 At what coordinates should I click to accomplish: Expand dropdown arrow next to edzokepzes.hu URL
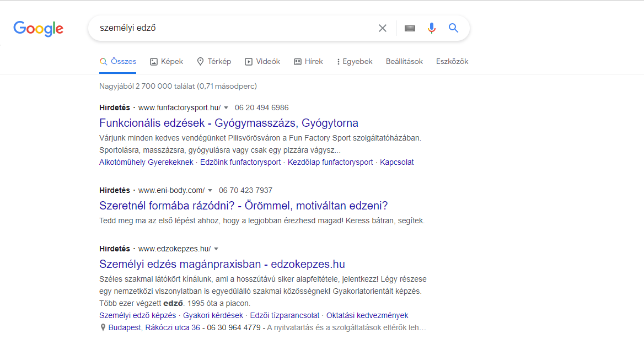(x=216, y=249)
